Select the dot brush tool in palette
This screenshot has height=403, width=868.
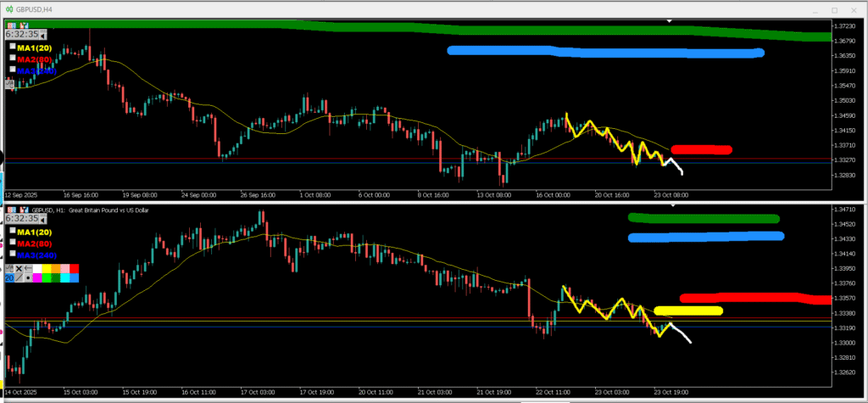(29, 277)
